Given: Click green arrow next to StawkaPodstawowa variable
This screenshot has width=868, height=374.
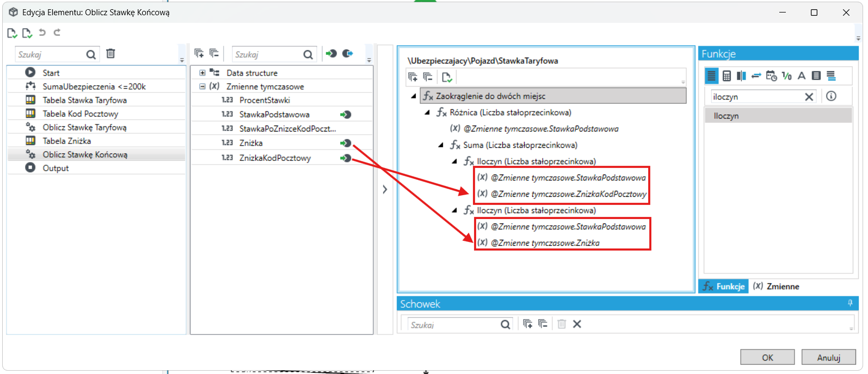Looking at the screenshot, I should (x=346, y=114).
